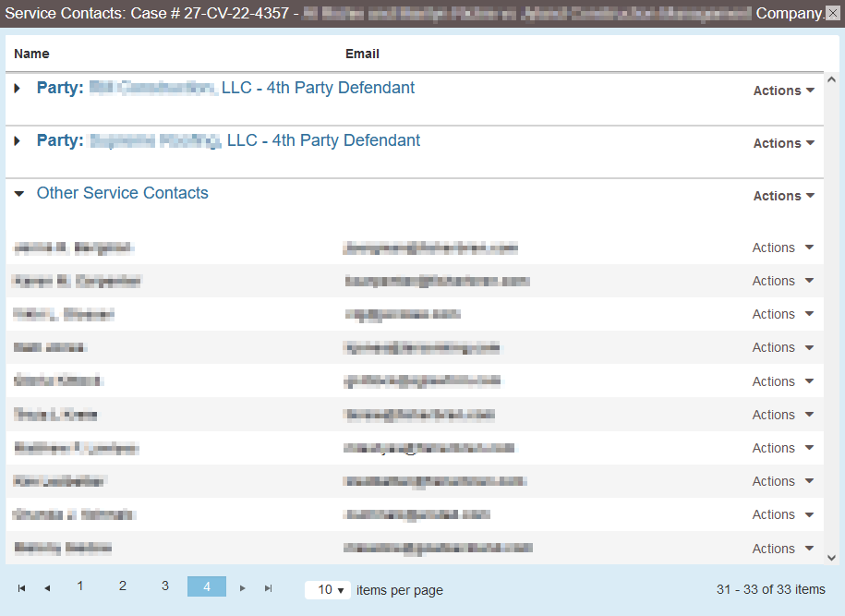The width and height of the screenshot is (845, 616).
Task: Open the Actions menu for Other Service Contacts
Action: click(783, 196)
